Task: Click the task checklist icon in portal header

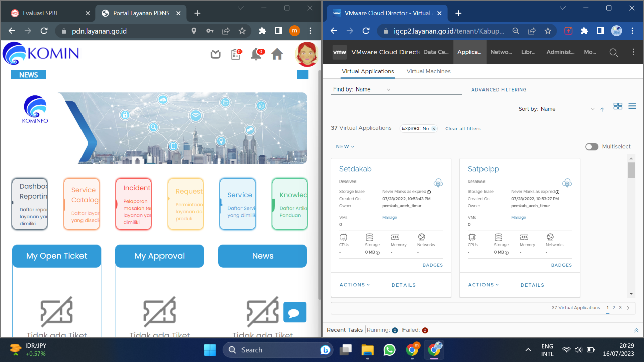Action: coord(235,54)
